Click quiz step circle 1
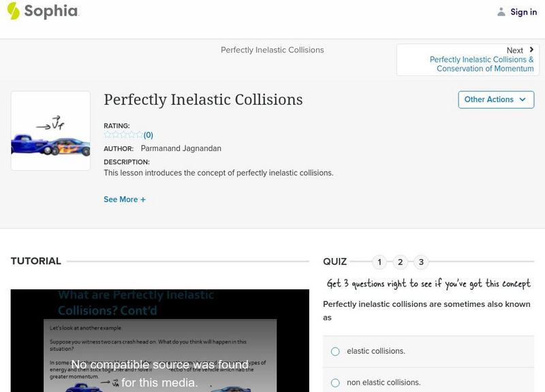Viewport: 545px width, 392px height. [x=379, y=261]
